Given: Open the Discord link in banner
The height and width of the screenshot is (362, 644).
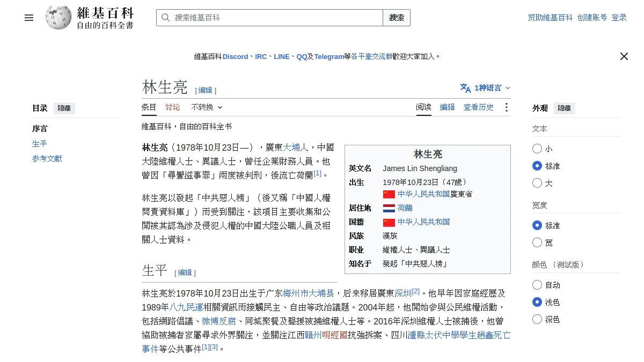Looking at the screenshot, I should tap(236, 56).
